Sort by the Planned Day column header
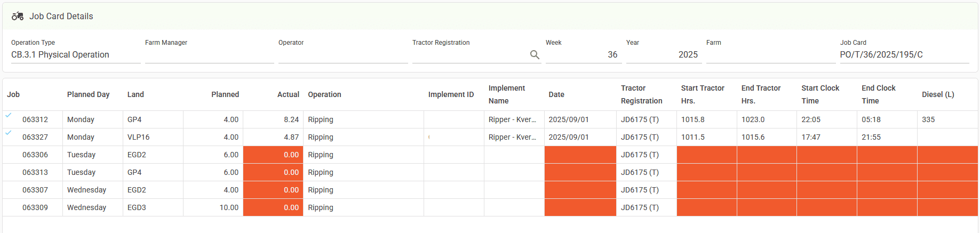 (88, 94)
